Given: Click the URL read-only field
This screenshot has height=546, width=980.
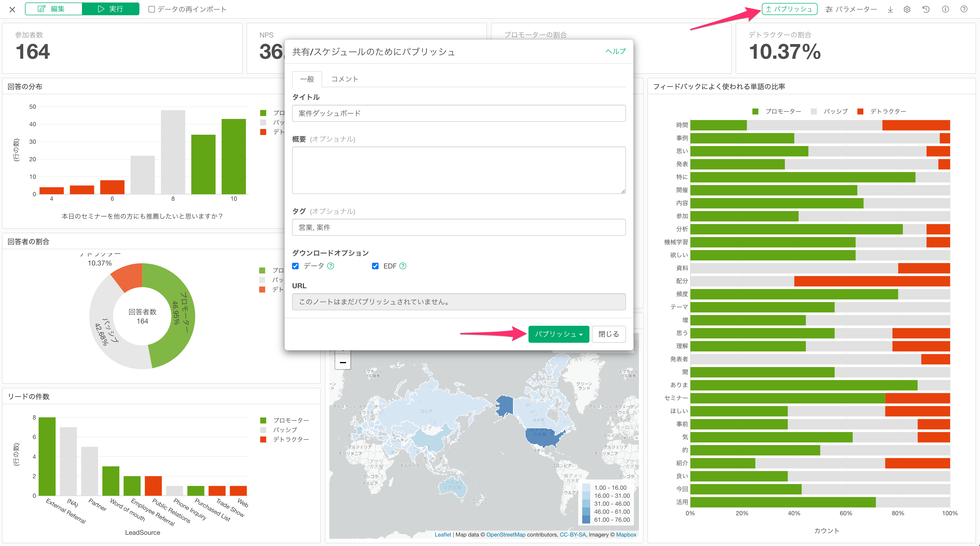Looking at the screenshot, I should click(x=459, y=301).
